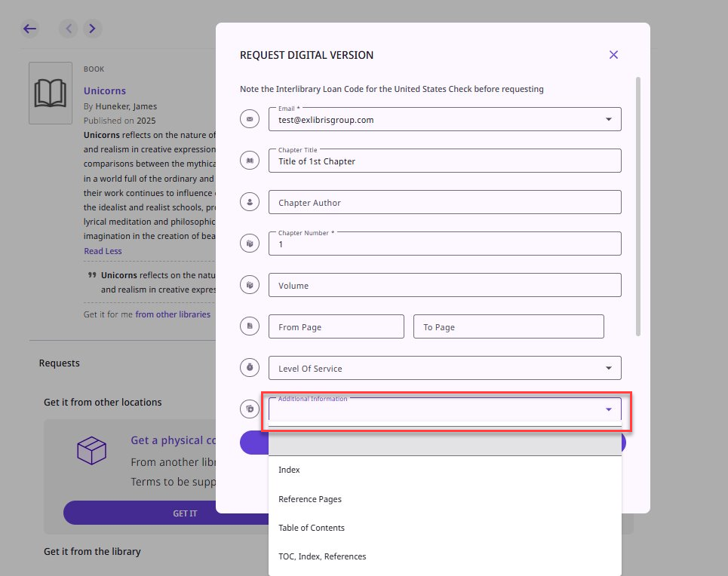This screenshot has width=728, height=576.
Task: Open the Email address dropdown
Action: coord(608,118)
